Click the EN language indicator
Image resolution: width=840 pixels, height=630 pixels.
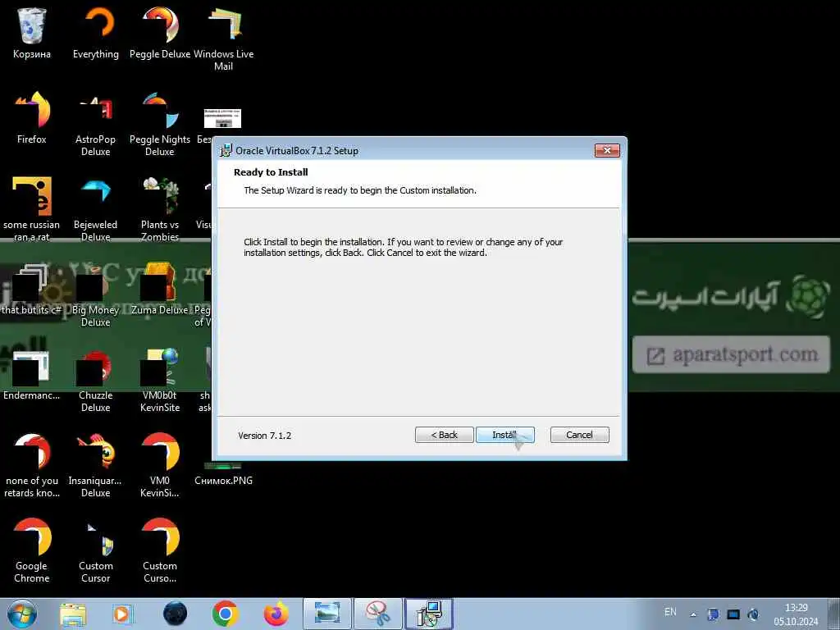click(x=670, y=612)
